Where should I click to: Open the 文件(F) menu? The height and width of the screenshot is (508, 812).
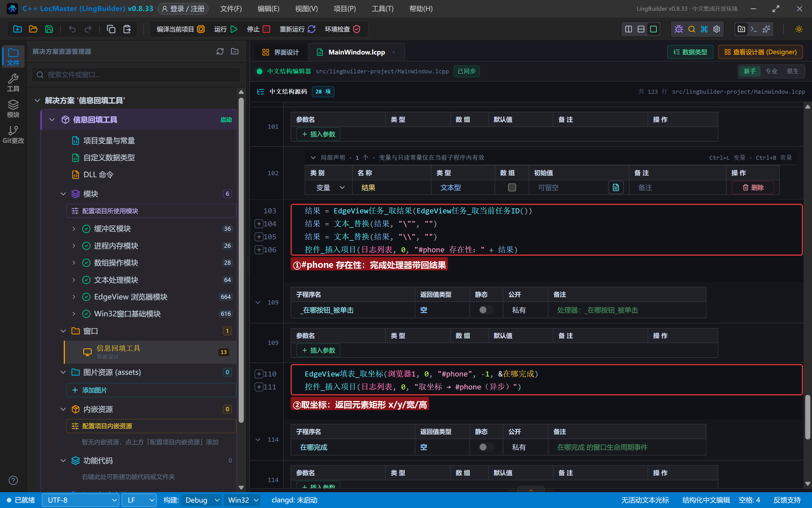pyautogui.click(x=231, y=8)
